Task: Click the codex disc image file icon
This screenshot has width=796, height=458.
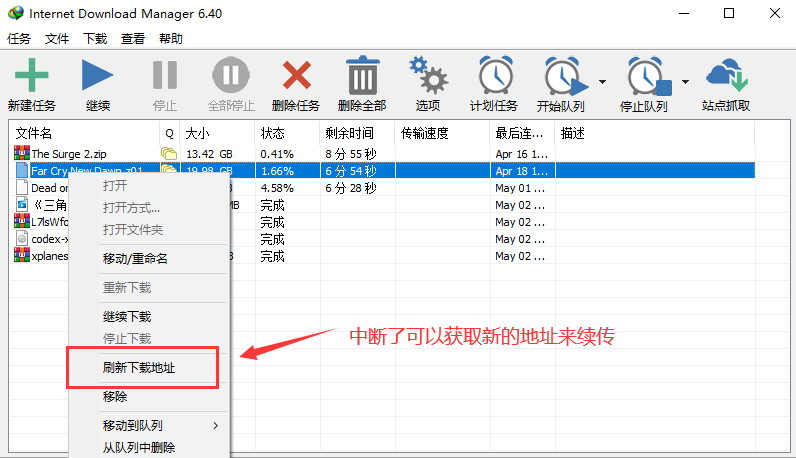Action: click(x=22, y=238)
